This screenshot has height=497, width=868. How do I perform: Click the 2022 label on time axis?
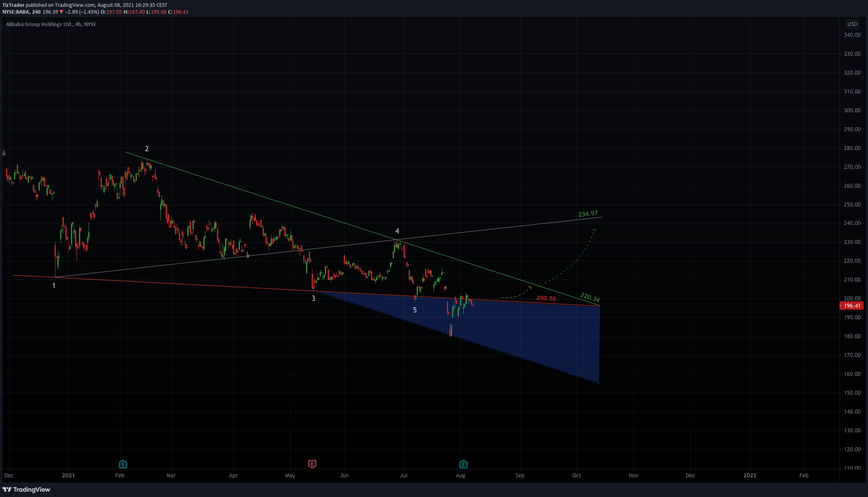pos(750,475)
